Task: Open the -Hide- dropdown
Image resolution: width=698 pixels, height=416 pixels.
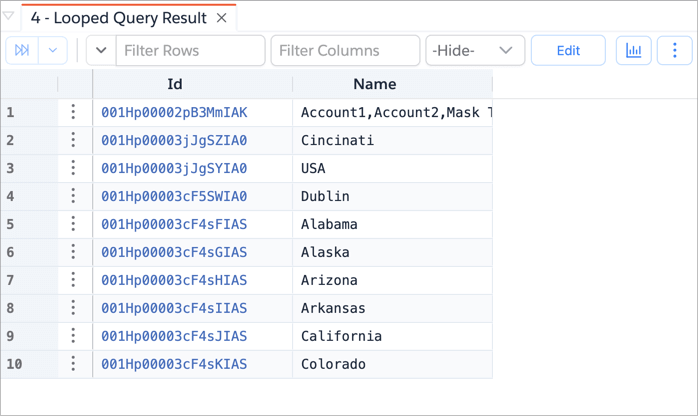Action: (475, 51)
